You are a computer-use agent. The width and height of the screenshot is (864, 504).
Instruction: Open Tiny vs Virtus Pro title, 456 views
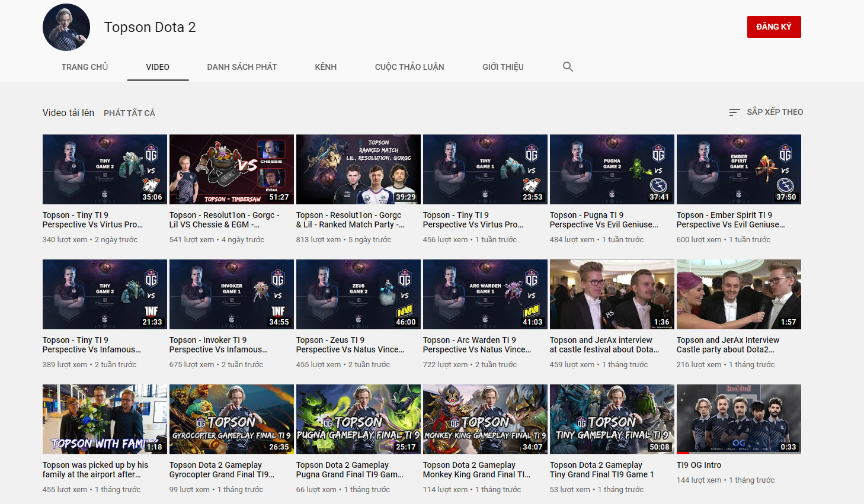point(473,220)
